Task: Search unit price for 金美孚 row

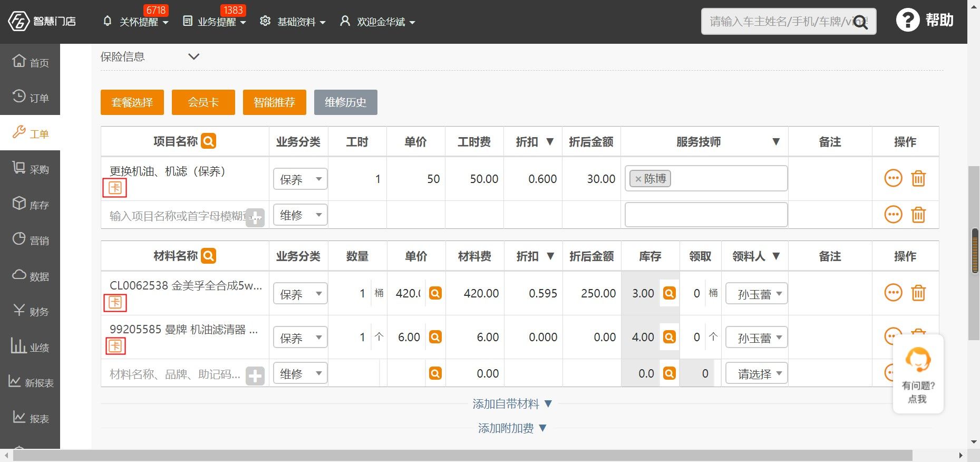Action: 435,293
